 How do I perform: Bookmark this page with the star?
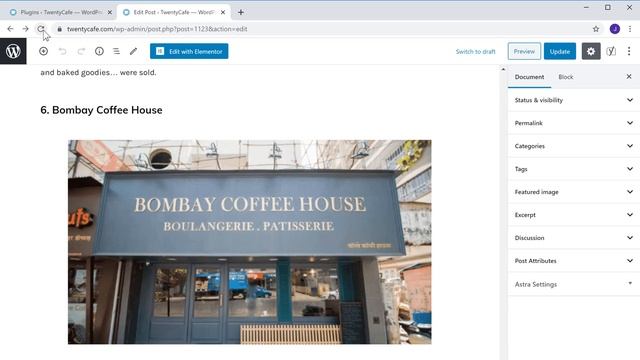(596, 29)
